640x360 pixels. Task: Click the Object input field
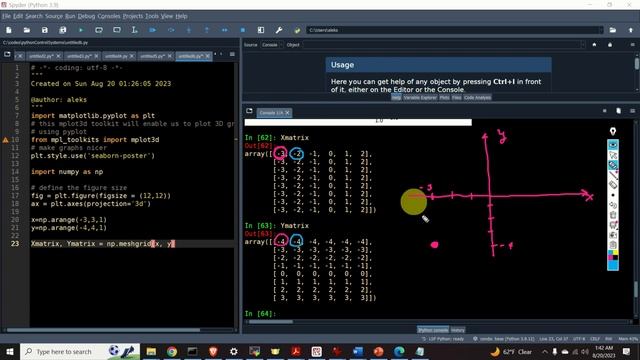pos(444,45)
